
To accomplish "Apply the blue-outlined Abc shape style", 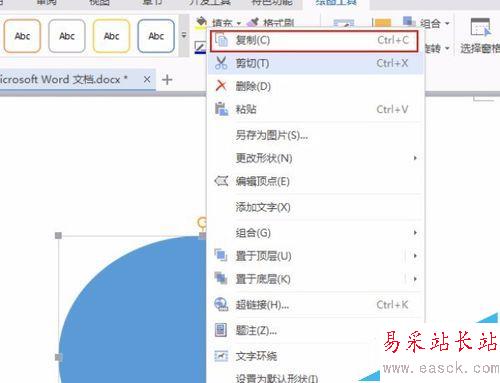I will pyautogui.click(x=156, y=36).
